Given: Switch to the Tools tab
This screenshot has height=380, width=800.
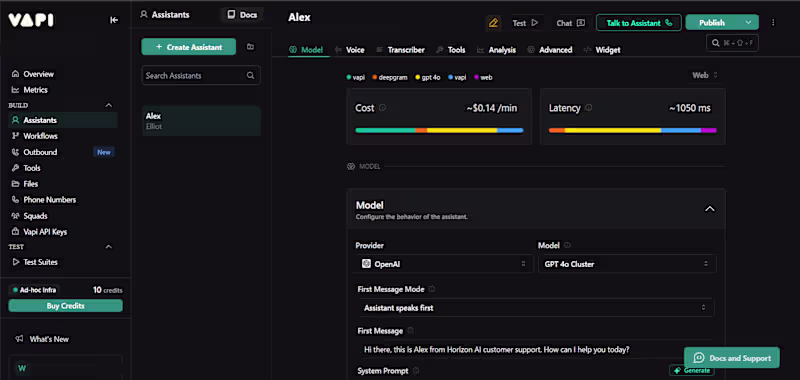Looking at the screenshot, I should pos(451,50).
